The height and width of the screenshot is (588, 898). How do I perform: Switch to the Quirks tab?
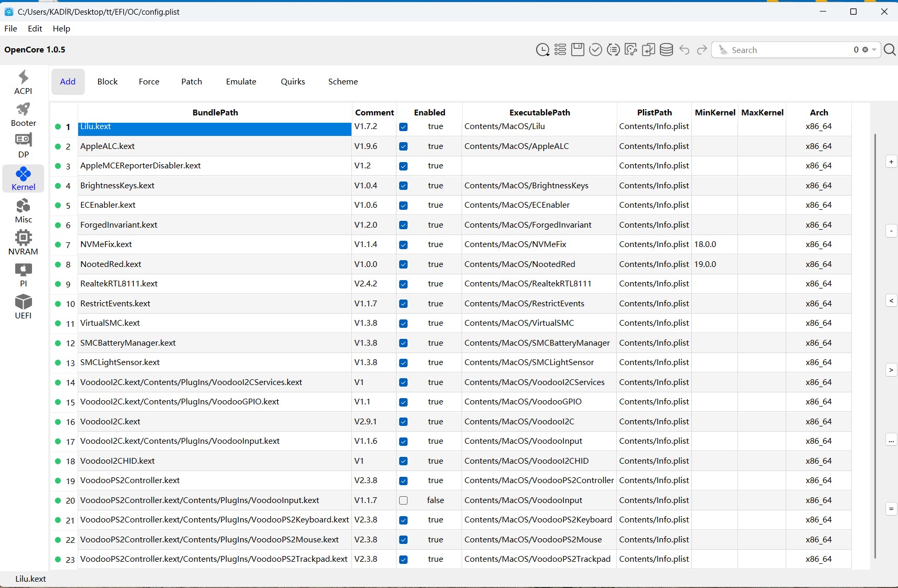293,82
